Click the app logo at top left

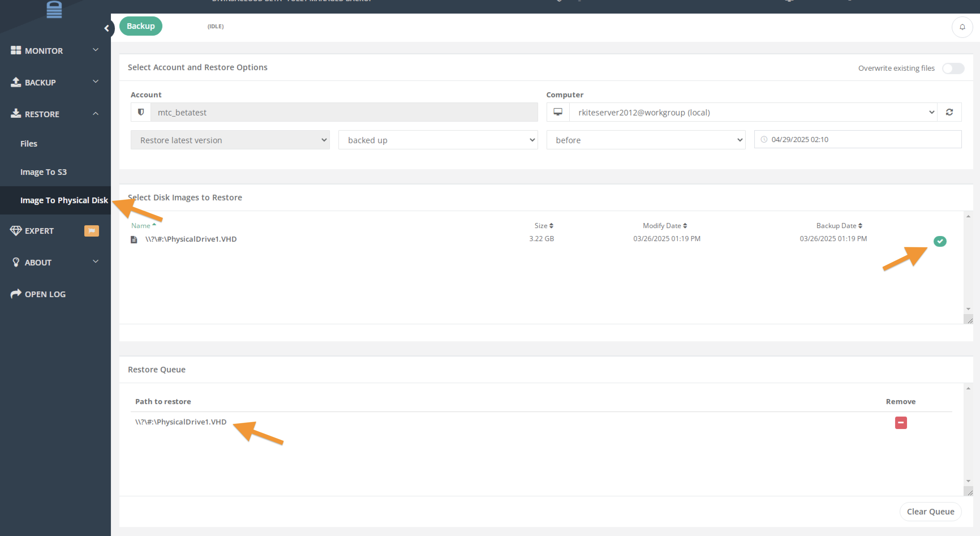54,10
